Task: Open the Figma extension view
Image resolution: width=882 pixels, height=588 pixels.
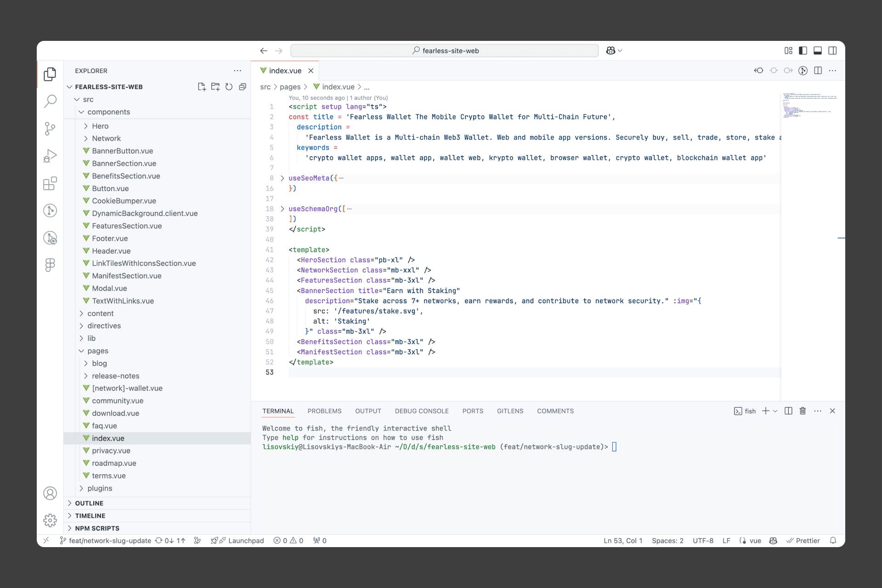Action: [x=50, y=265]
